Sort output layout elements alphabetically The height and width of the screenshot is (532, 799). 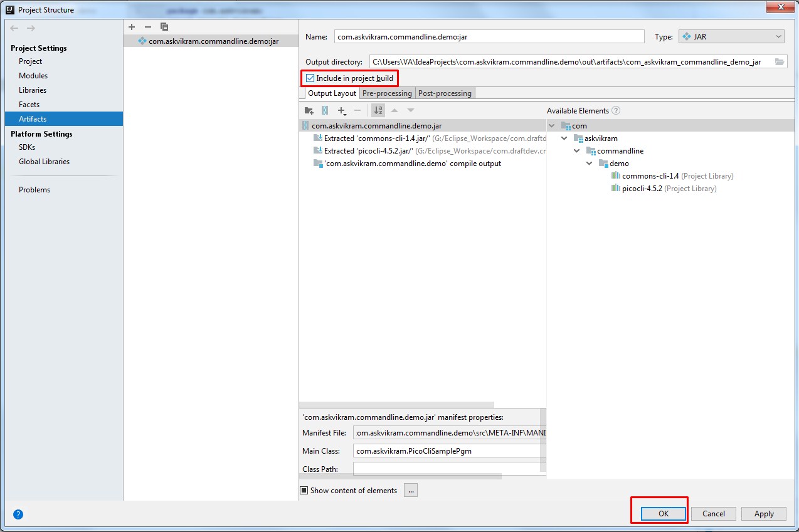pos(378,110)
